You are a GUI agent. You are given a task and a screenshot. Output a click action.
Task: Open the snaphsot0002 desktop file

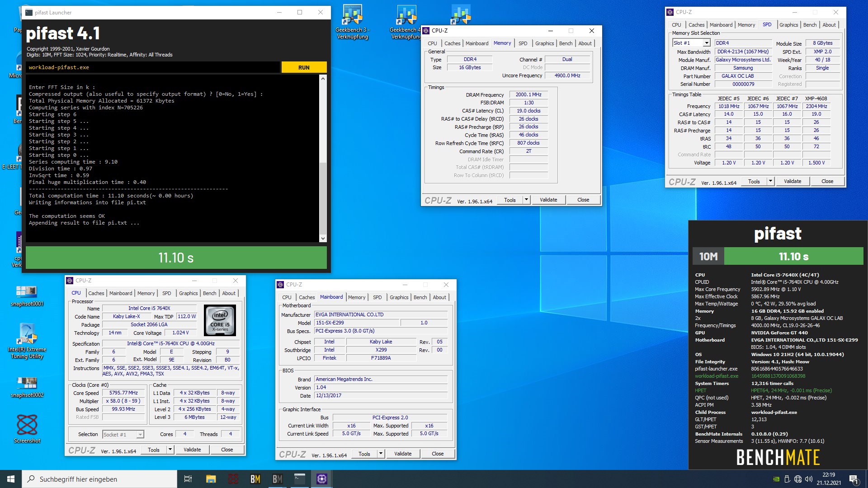[27, 387]
